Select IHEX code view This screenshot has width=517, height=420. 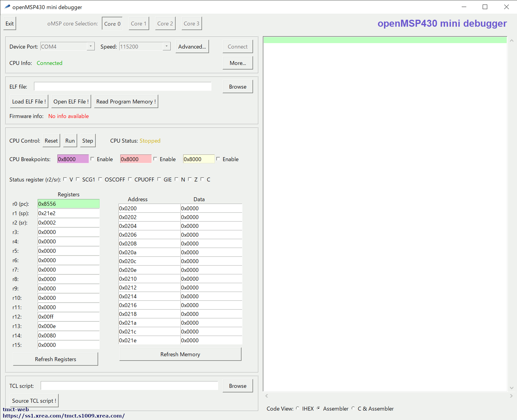[x=297, y=408]
